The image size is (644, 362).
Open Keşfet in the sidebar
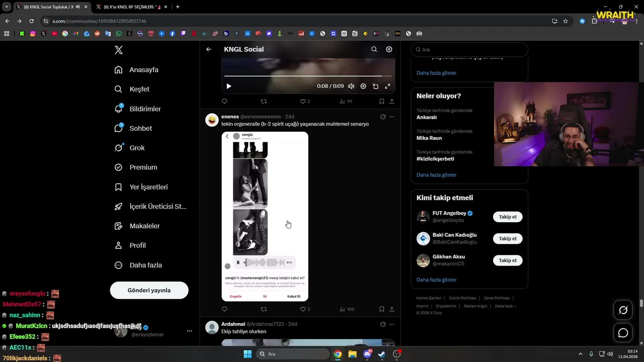click(131, 89)
